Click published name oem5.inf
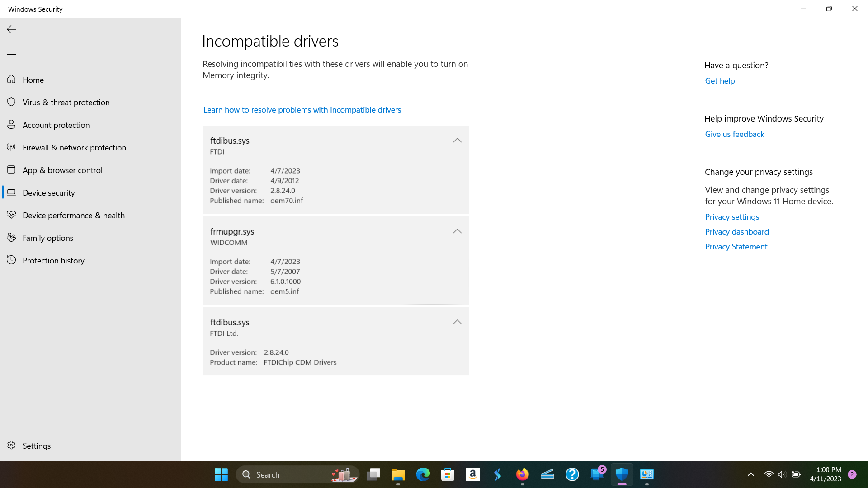 point(284,291)
